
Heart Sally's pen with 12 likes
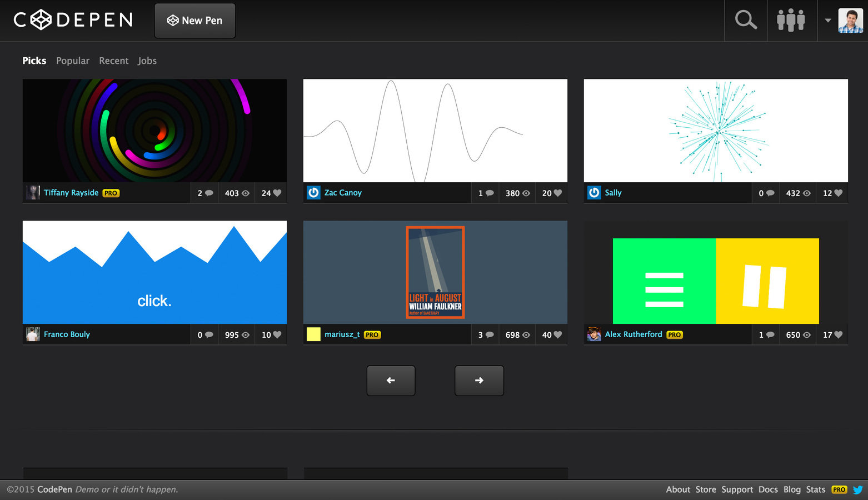(x=832, y=193)
